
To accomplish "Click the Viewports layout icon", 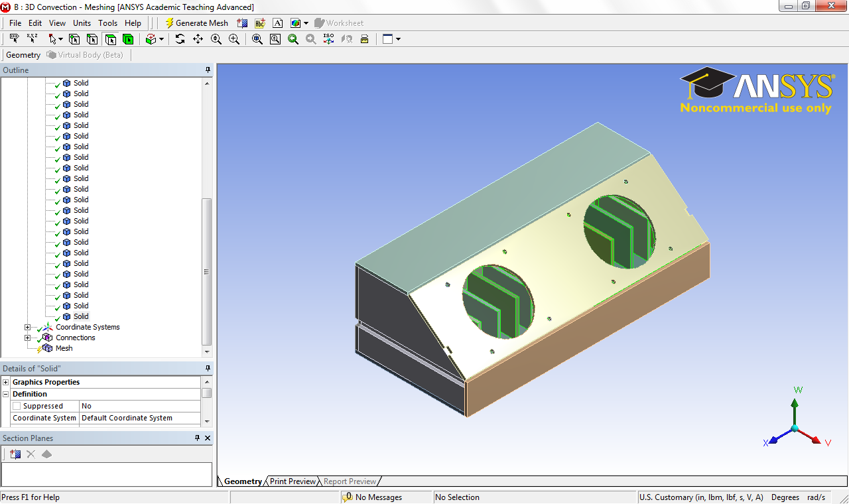I will 388,39.
